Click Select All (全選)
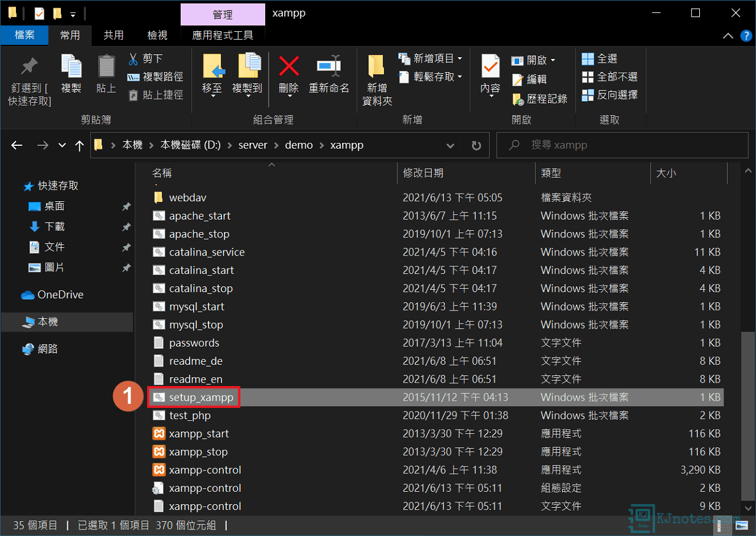 click(x=599, y=58)
